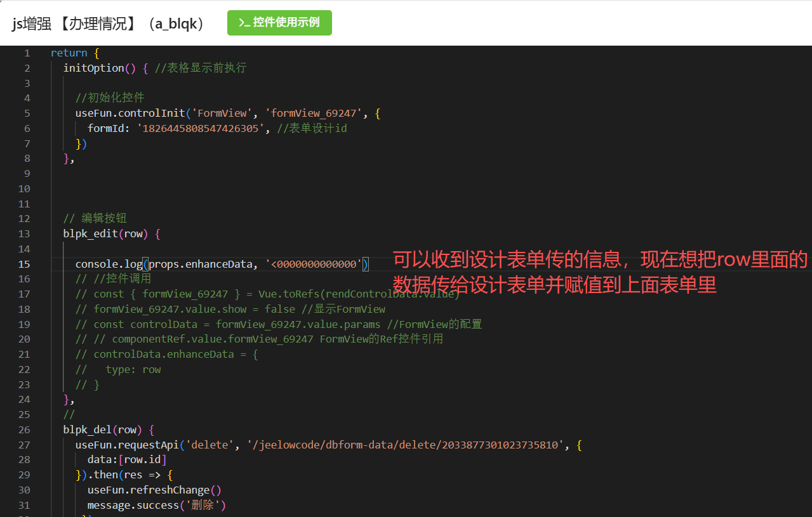Click useFun.refreshChange() on line 30

point(154,490)
